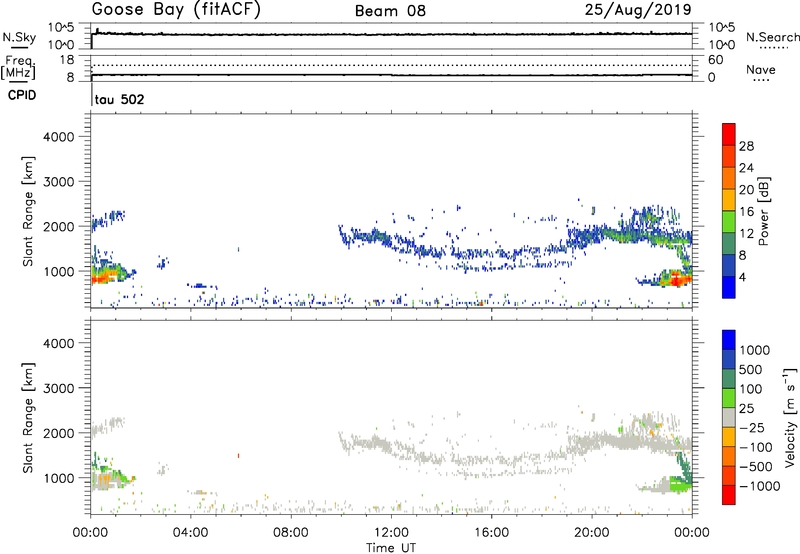Click the "Goose Bay (fitACF)" plot title
This screenshot has height=554, width=800.
coord(176,10)
